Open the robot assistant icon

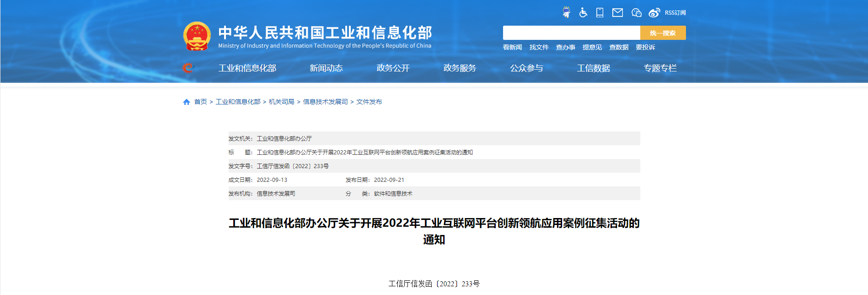pos(566,12)
